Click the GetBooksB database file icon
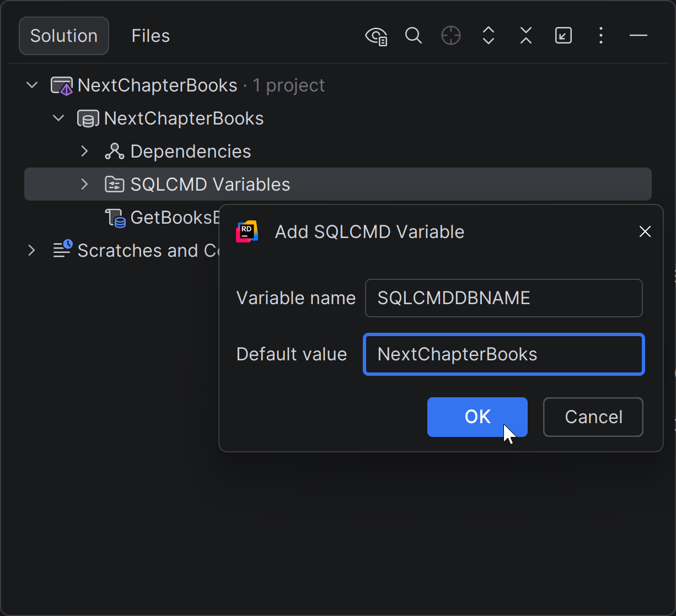The width and height of the screenshot is (676, 616). tap(115, 218)
